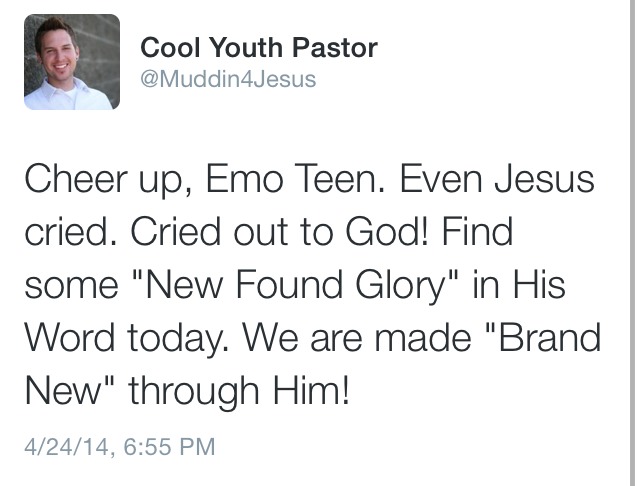The width and height of the screenshot is (640, 486).
Task: Click the vertical scrollbar at right edge
Action: point(634,243)
